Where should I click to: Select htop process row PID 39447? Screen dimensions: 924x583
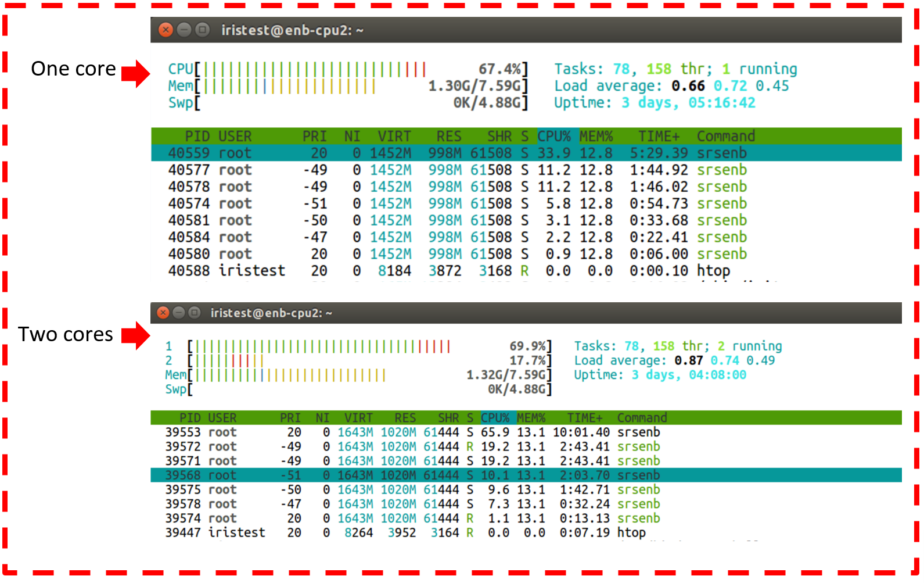526,532
